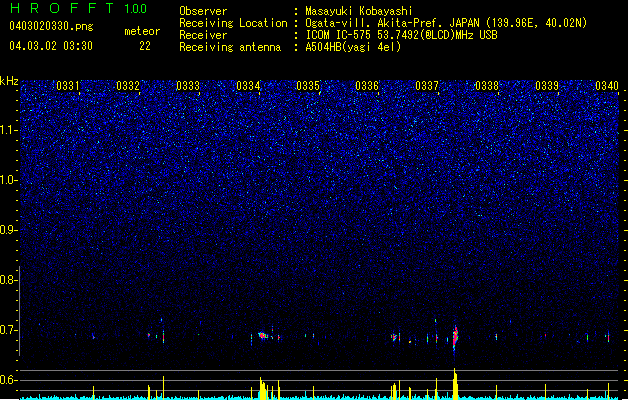Click receiver text ICOM IC-575 53.7492 MHz
The height and width of the screenshot is (400, 629).
[401, 35]
